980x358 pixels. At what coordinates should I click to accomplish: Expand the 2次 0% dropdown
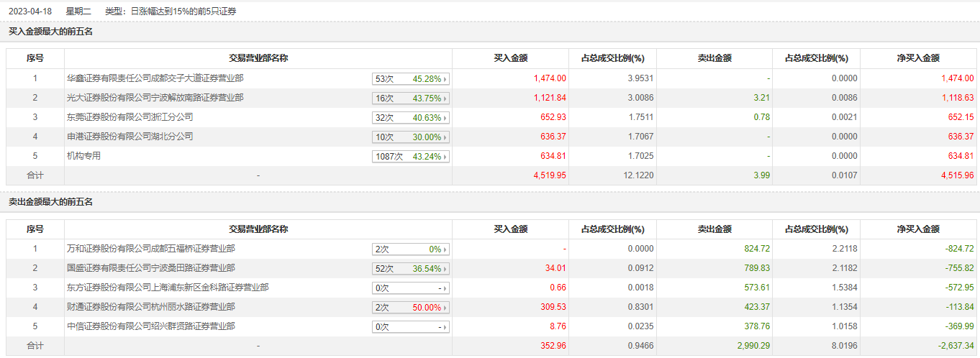point(411,249)
